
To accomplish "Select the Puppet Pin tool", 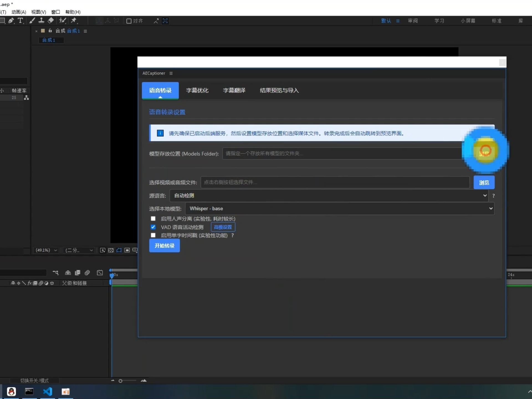I will coord(74,21).
